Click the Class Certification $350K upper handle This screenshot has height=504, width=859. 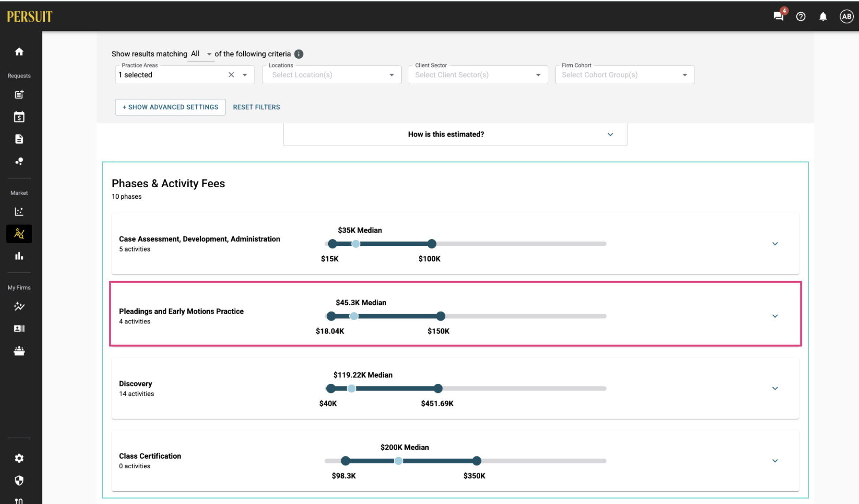pyautogui.click(x=477, y=461)
